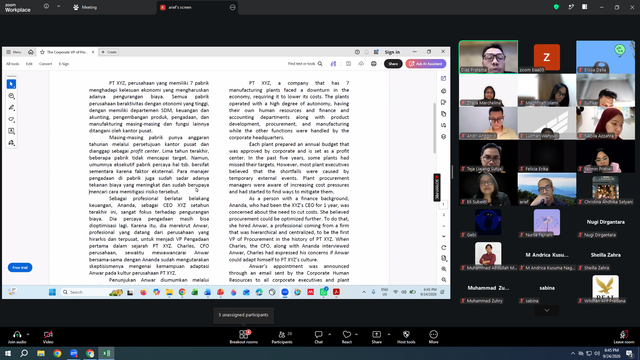Select arief video thumbnail
The image size is (640, 360).
coord(547,189)
